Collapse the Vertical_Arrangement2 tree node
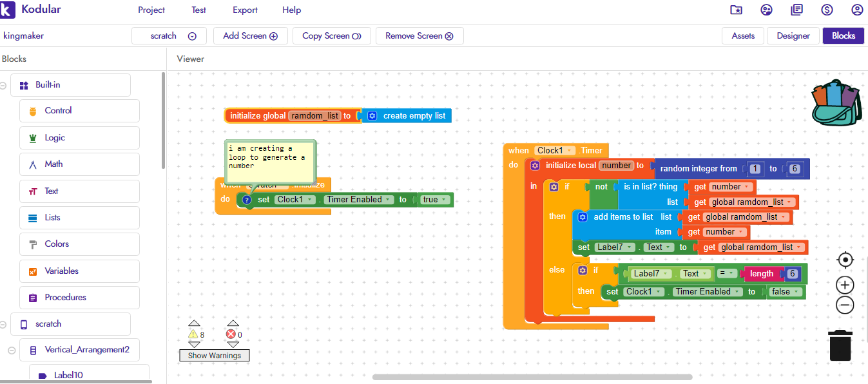 pos(12,350)
